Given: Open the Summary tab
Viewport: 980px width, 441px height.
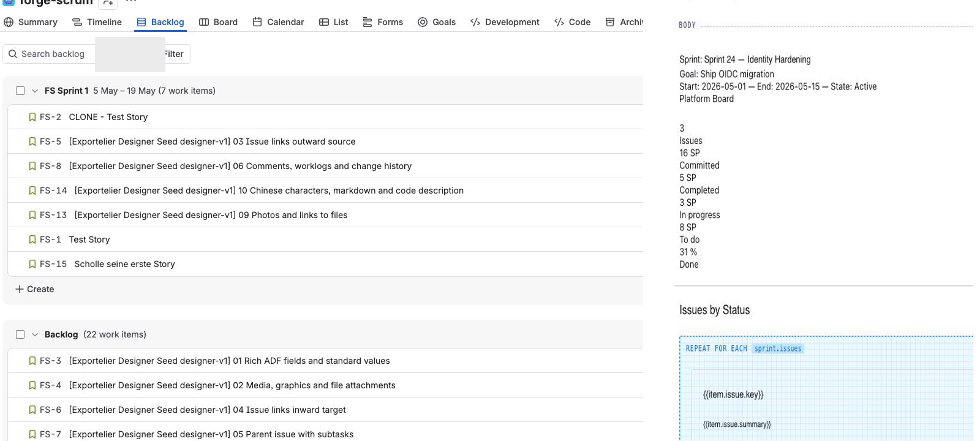Looking at the screenshot, I should [31, 22].
